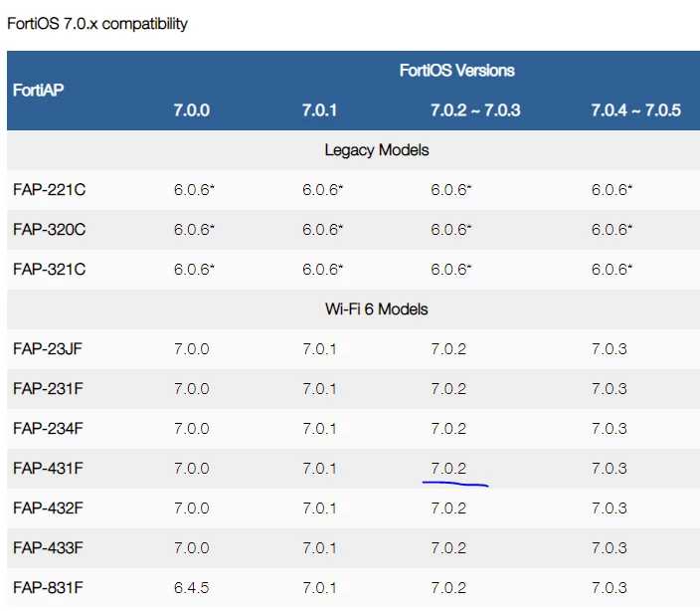Select the FAP-234F row label

pyautogui.click(x=48, y=428)
